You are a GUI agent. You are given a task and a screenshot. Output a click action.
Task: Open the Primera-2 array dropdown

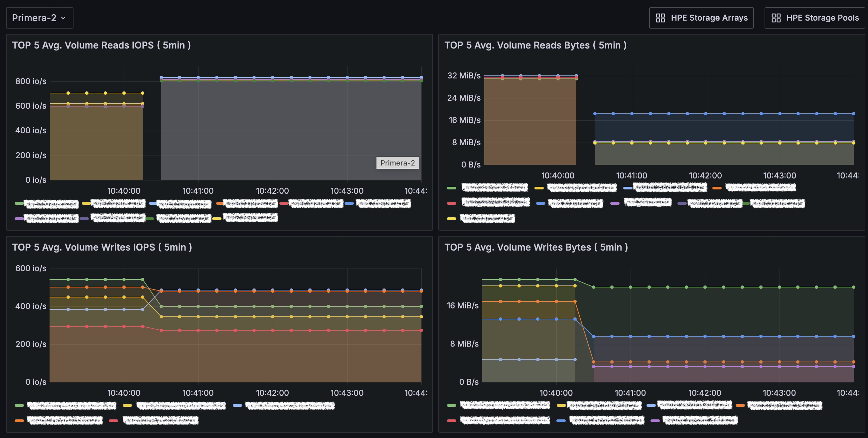point(40,18)
